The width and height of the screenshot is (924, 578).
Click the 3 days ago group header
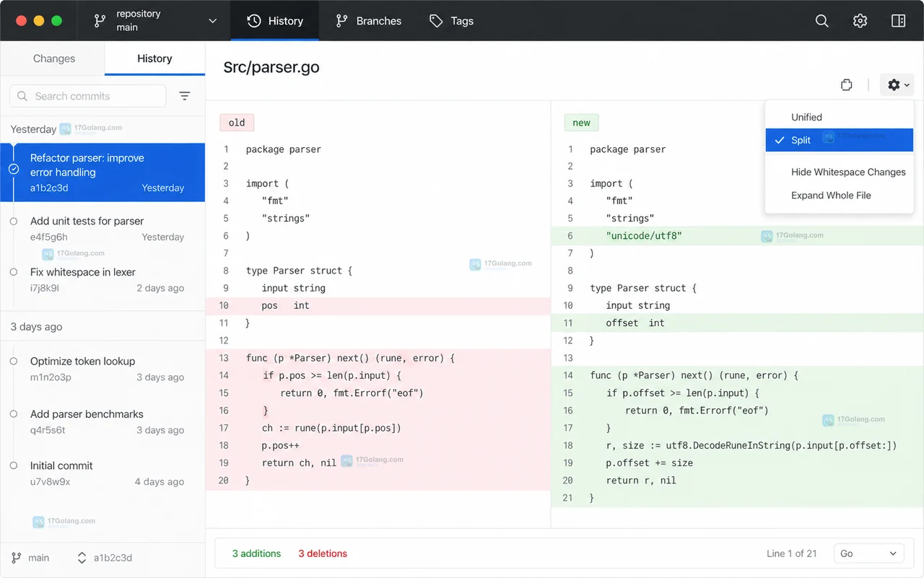(36, 327)
